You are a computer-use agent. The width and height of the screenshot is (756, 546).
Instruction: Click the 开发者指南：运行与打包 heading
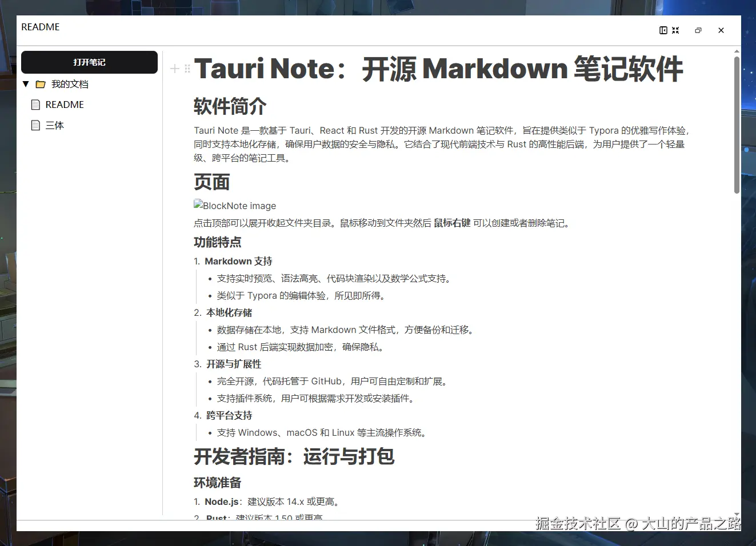point(294,456)
